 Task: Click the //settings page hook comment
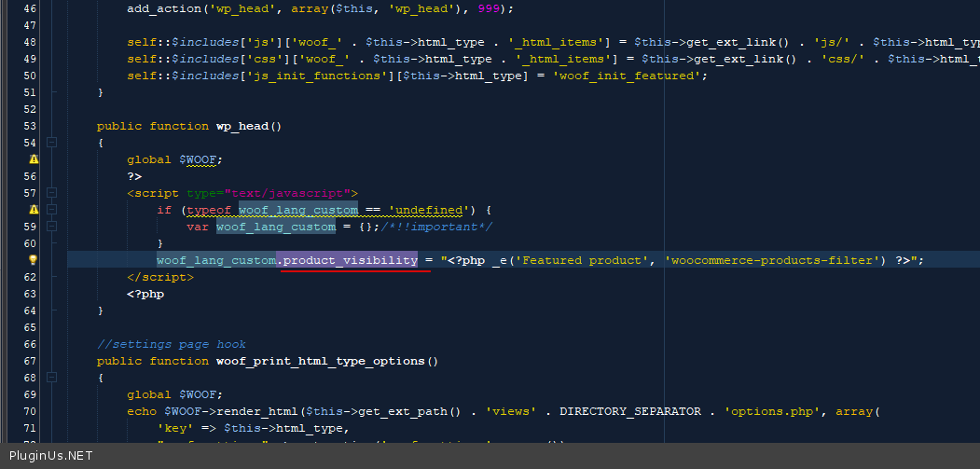[172, 344]
